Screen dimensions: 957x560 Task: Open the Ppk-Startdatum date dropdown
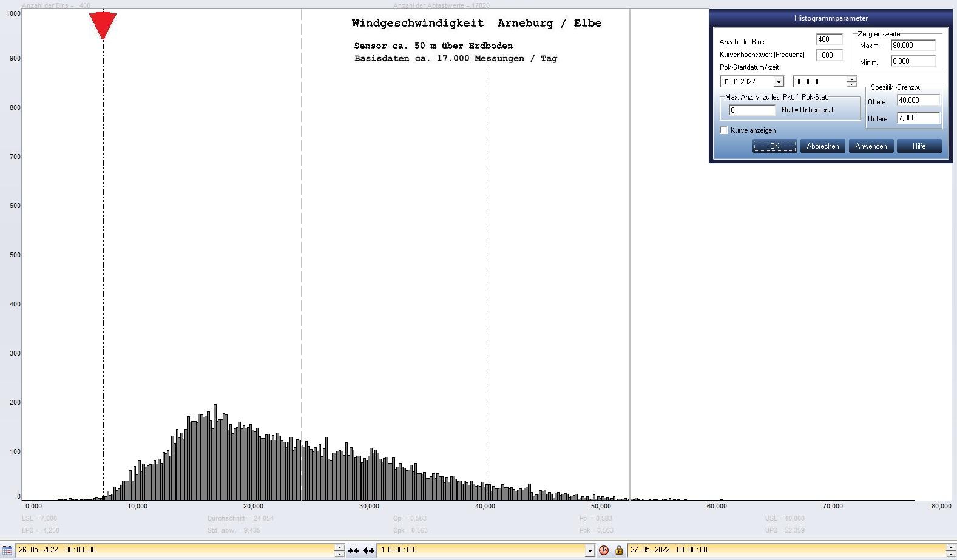[779, 82]
